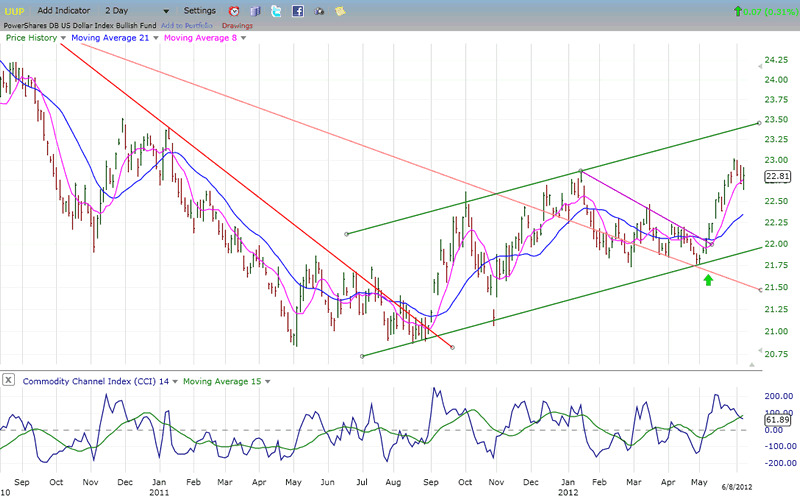The width and height of the screenshot is (800, 496).
Task: Open the Settings menu
Action: click(x=199, y=11)
